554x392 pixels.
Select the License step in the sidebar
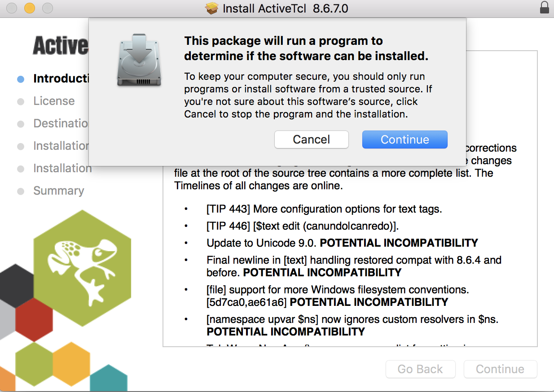[x=46, y=101]
